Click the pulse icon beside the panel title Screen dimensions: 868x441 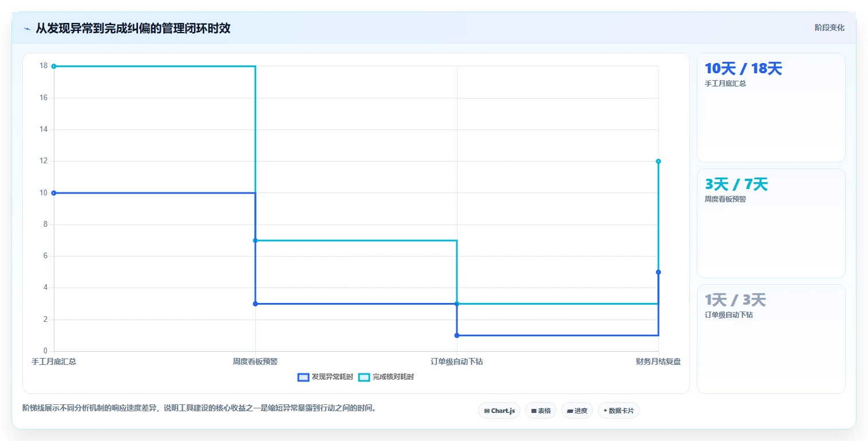point(27,29)
